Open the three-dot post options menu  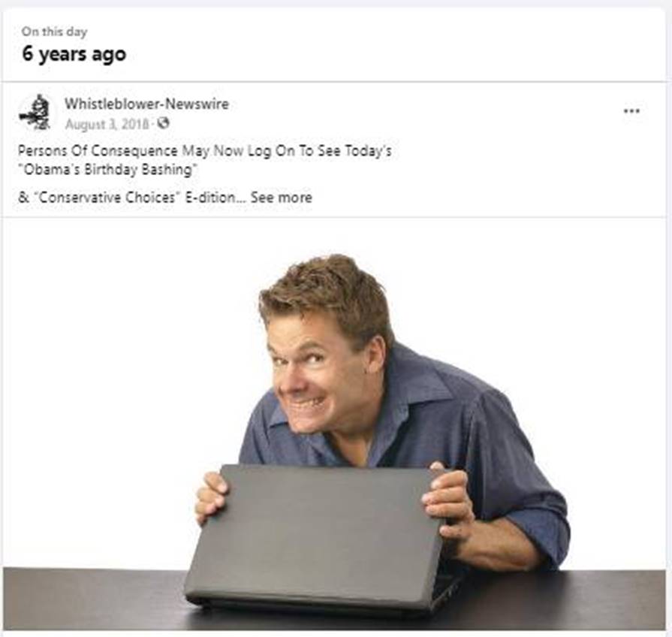[x=631, y=111]
